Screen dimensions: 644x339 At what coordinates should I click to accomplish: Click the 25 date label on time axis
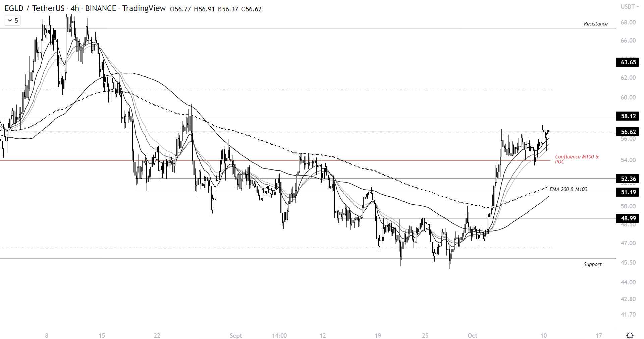[x=425, y=336]
